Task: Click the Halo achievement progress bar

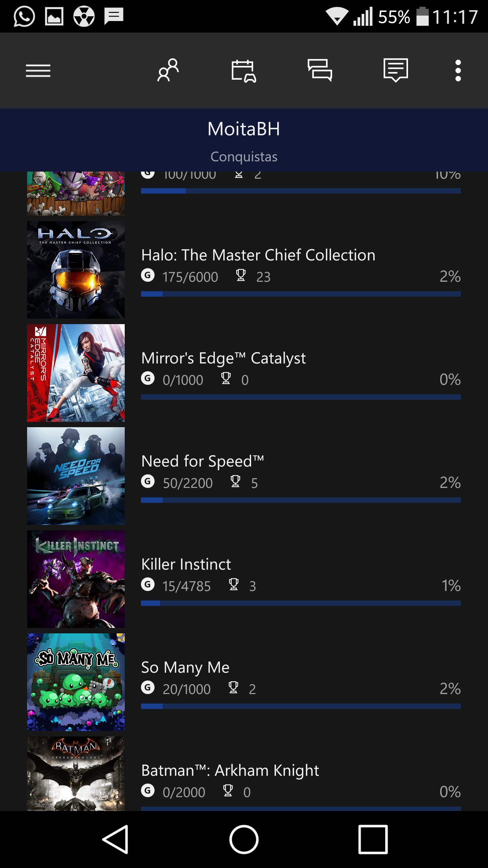Action: (301, 294)
